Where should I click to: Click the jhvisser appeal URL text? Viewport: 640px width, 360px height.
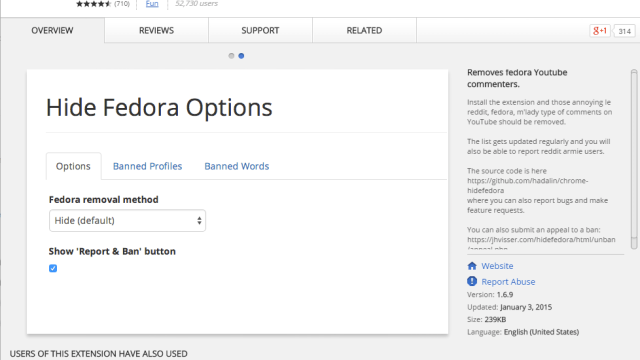[541, 240]
